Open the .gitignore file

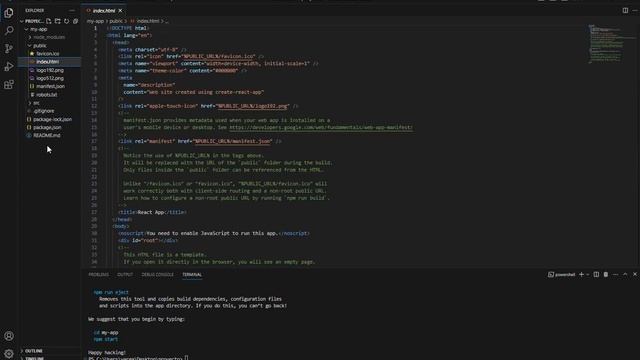pos(43,111)
